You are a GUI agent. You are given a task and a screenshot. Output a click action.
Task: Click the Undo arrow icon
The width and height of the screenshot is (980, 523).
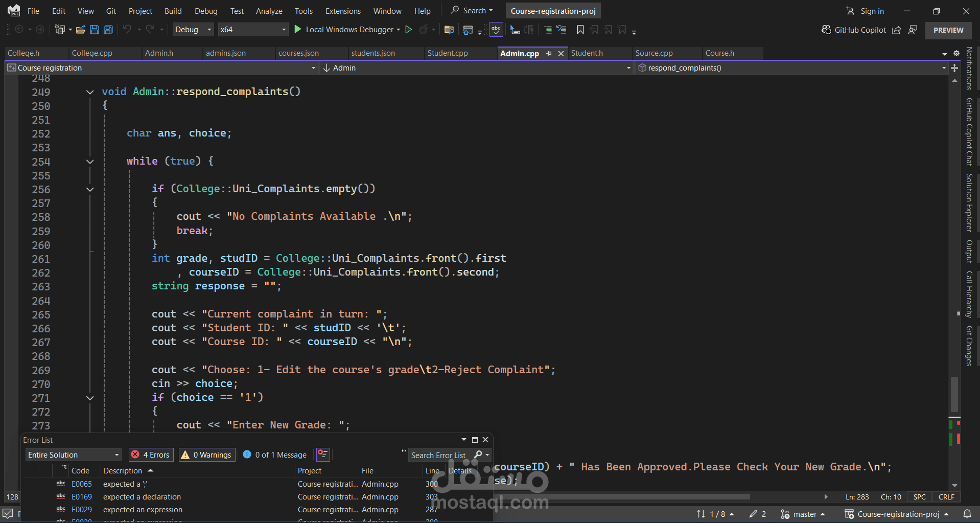[x=127, y=30]
